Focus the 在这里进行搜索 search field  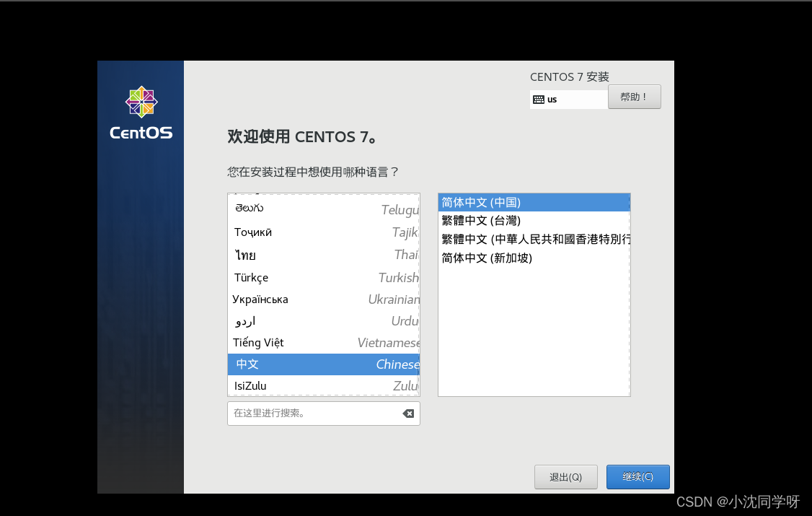[x=324, y=414]
